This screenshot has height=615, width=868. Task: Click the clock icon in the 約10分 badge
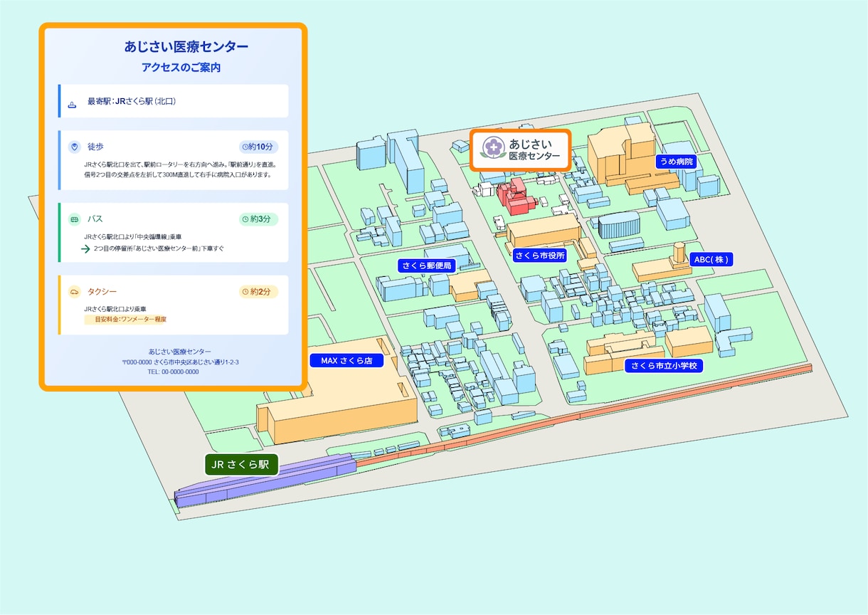pyautogui.click(x=247, y=147)
